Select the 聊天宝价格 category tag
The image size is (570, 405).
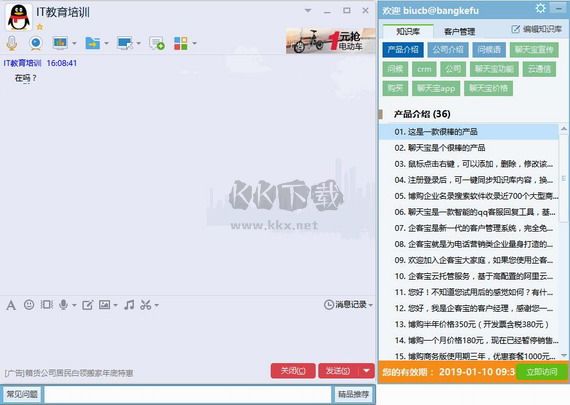488,88
